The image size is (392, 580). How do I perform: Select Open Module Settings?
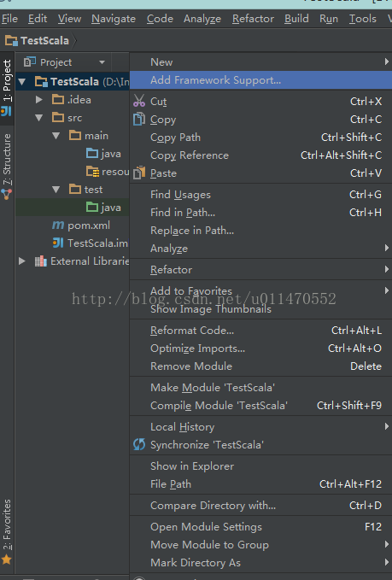[260, 527]
